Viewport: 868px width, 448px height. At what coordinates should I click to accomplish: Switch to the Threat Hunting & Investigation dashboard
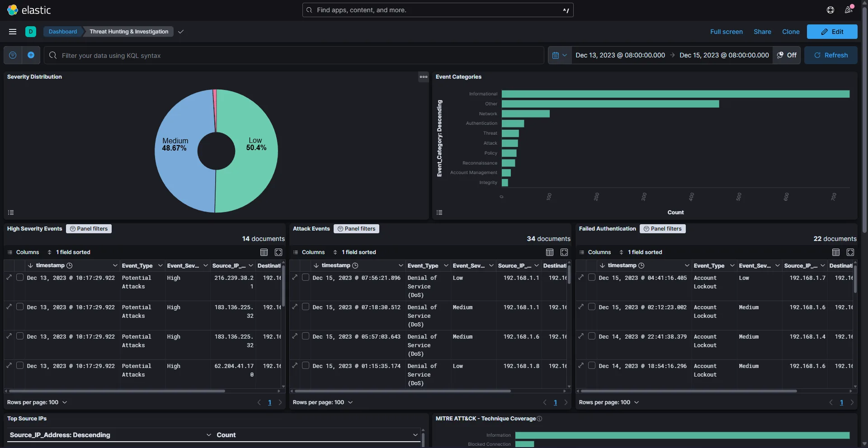[129, 32]
